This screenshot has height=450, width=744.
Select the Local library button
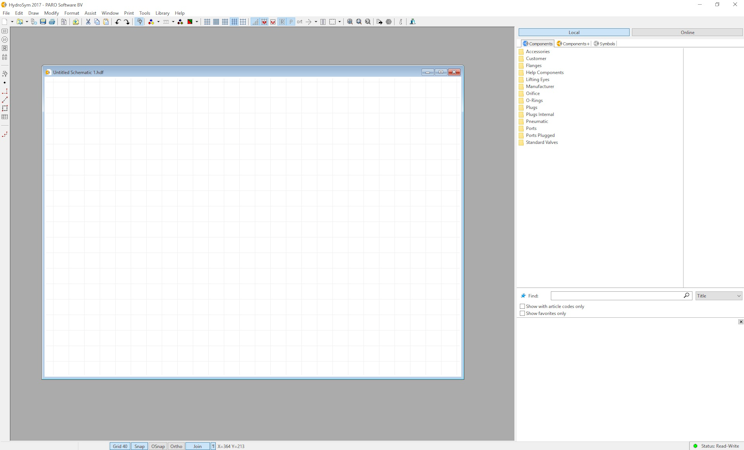coord(574,32)
